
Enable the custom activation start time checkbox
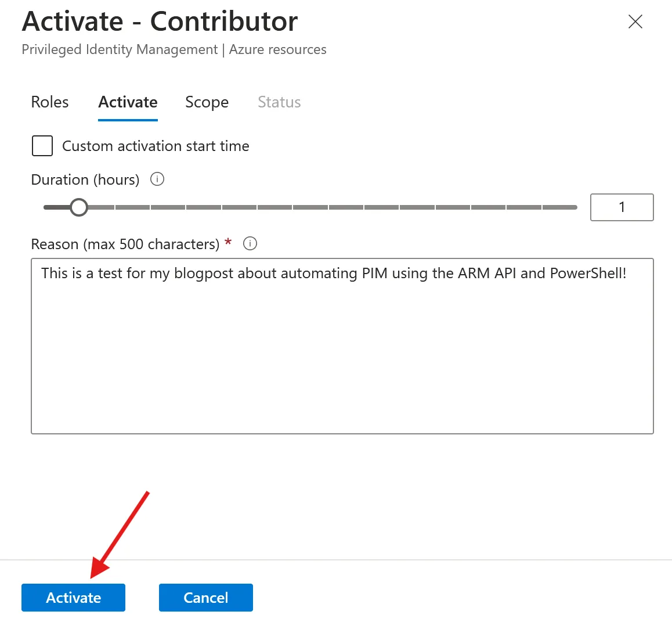coord(42,146)
